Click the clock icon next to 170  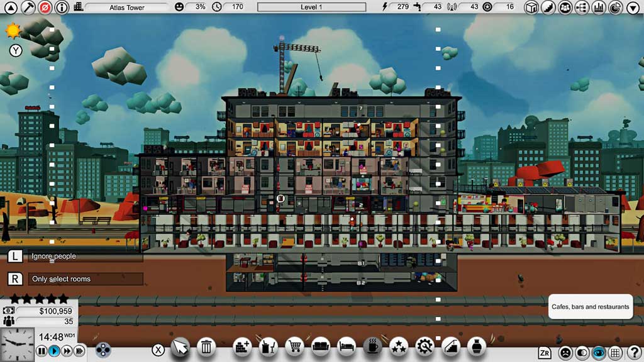(x=216, y=7)
